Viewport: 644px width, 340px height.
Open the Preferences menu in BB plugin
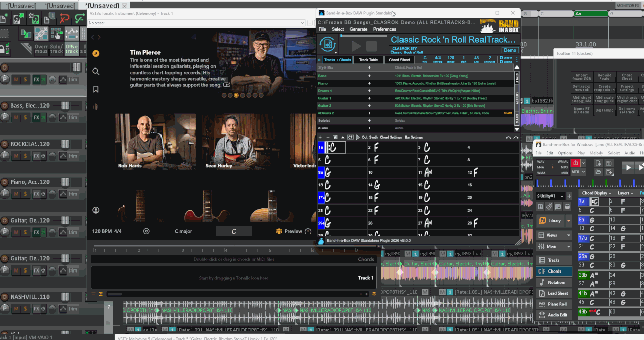click(x=385, y=29)
